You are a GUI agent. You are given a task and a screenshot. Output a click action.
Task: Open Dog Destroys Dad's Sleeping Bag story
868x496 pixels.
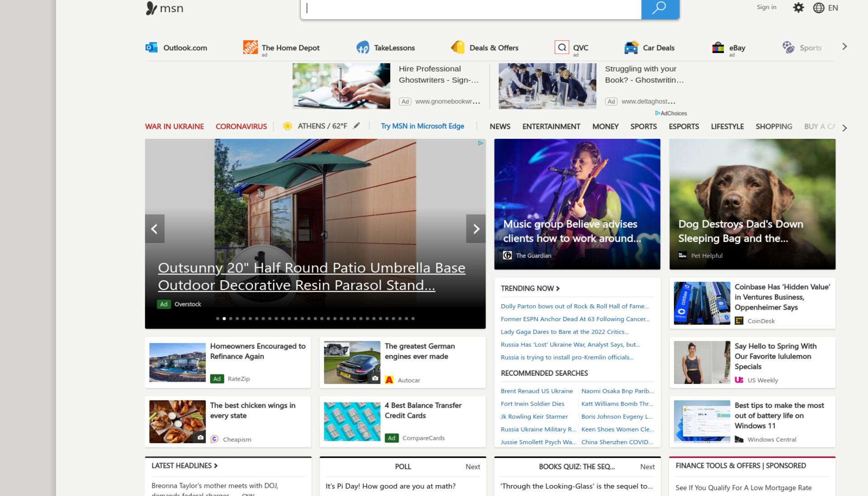(x=752, y=204)
